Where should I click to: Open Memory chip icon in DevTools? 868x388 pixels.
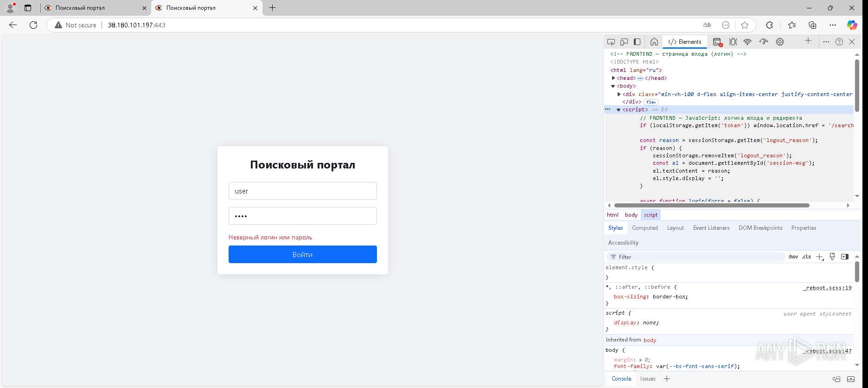(780, 42)
